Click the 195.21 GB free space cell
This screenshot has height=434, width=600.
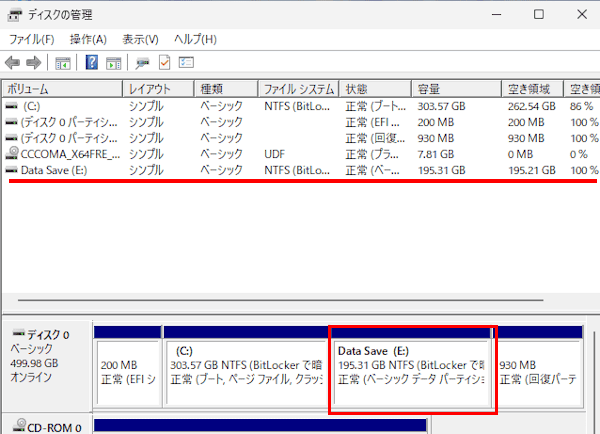click(532, 170)
